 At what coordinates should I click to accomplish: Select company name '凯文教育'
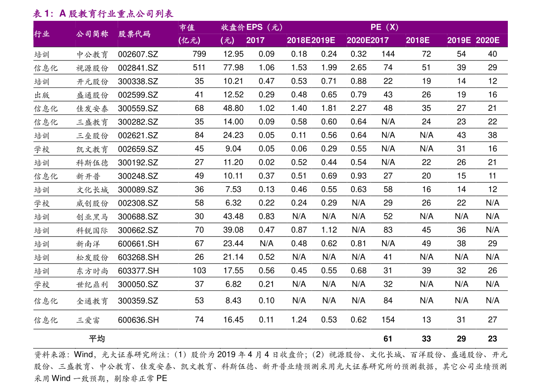pyautogui.click(x=92, y=149)
